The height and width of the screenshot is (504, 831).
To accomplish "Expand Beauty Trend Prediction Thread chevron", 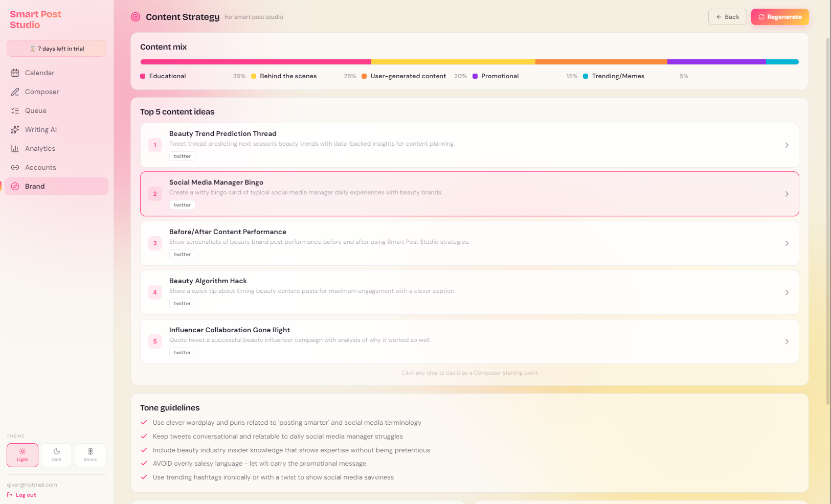I will [787, 145].
